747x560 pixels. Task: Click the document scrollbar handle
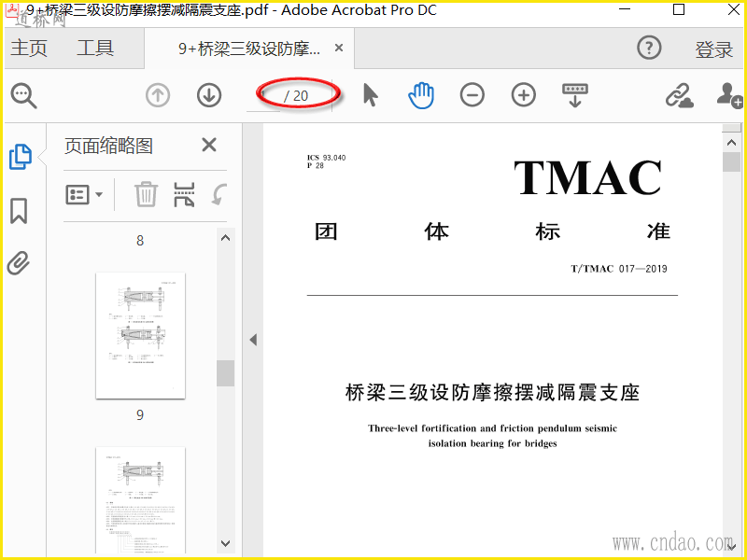(731, 161)
